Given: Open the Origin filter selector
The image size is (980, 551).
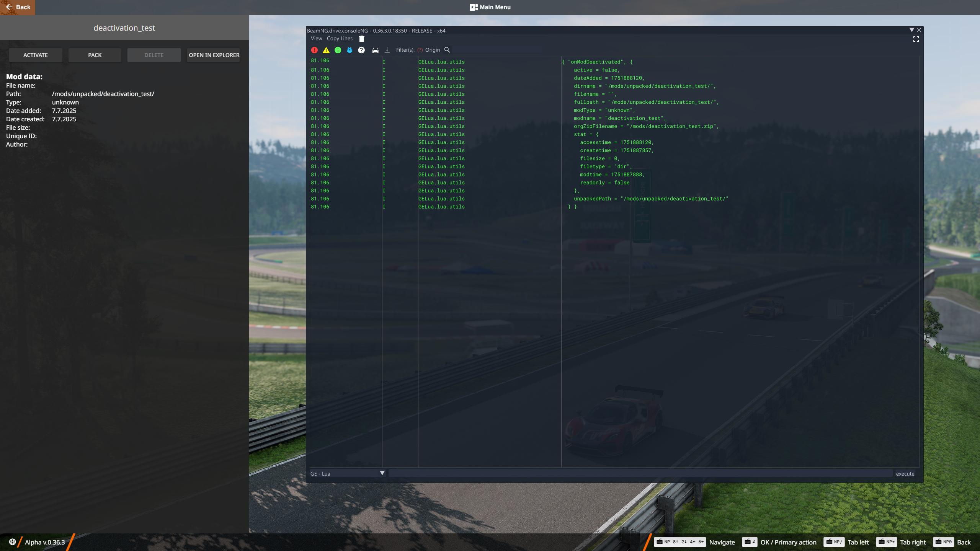Looking at the screenshot, I should pos(433,50).
